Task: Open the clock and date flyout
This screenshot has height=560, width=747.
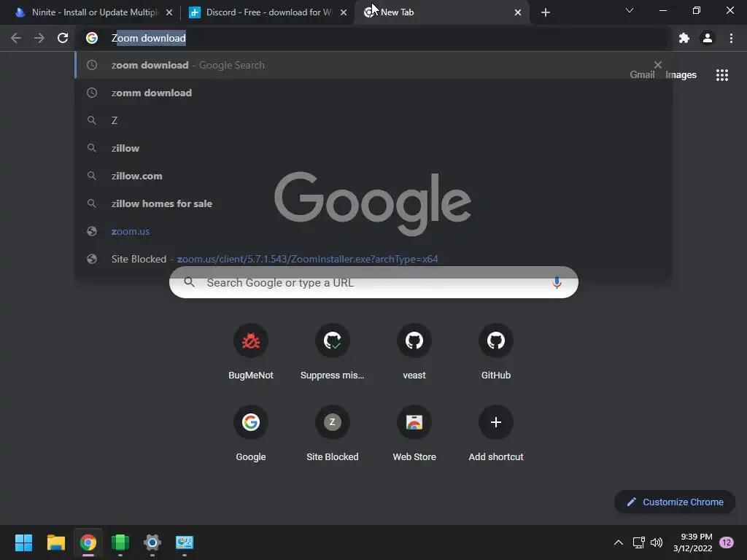Action: pos(693,542)
